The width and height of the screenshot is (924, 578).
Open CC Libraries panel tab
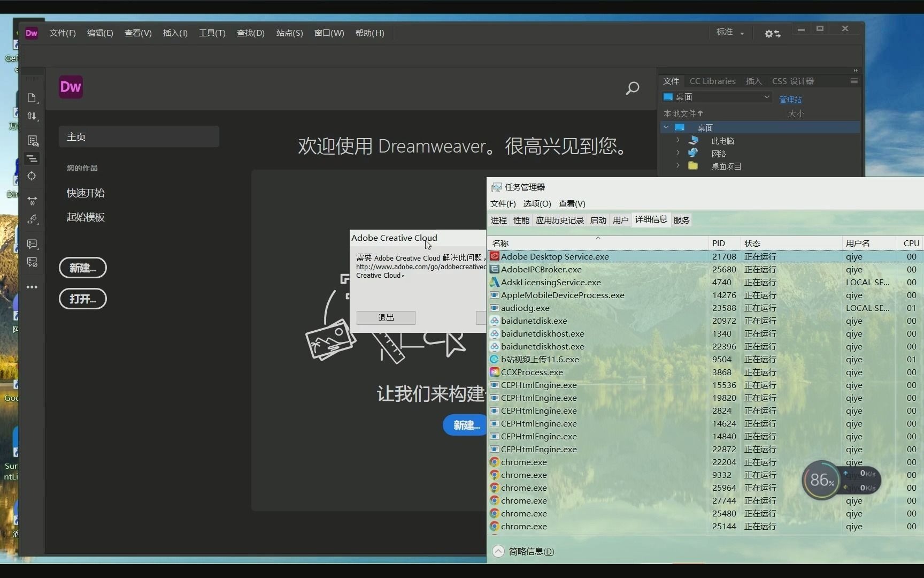coord(712,81)
